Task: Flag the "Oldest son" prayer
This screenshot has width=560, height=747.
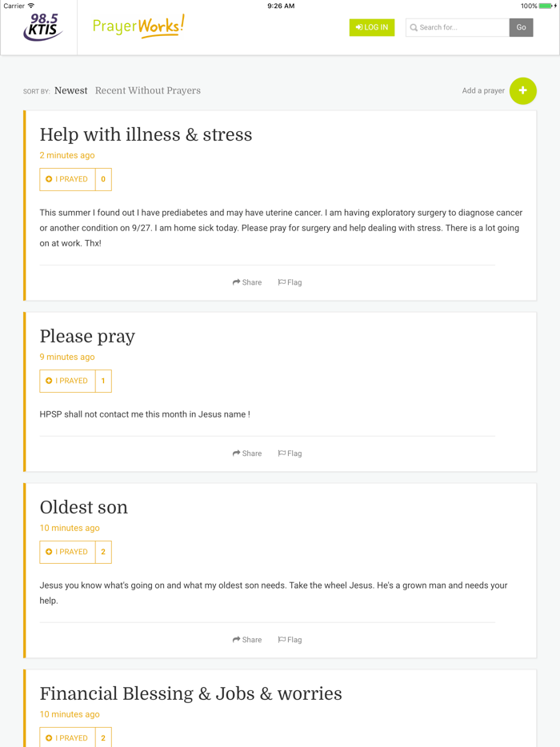Action: click(x=290, y=639)
